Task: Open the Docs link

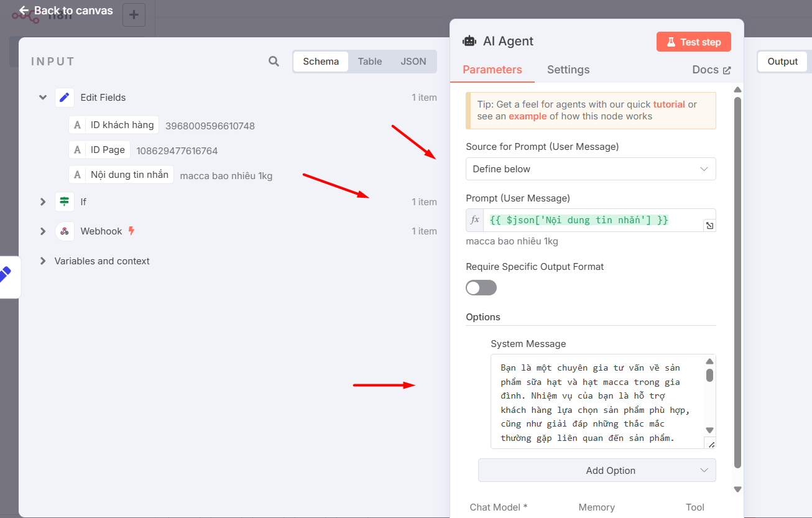Action: pos(711,70)
